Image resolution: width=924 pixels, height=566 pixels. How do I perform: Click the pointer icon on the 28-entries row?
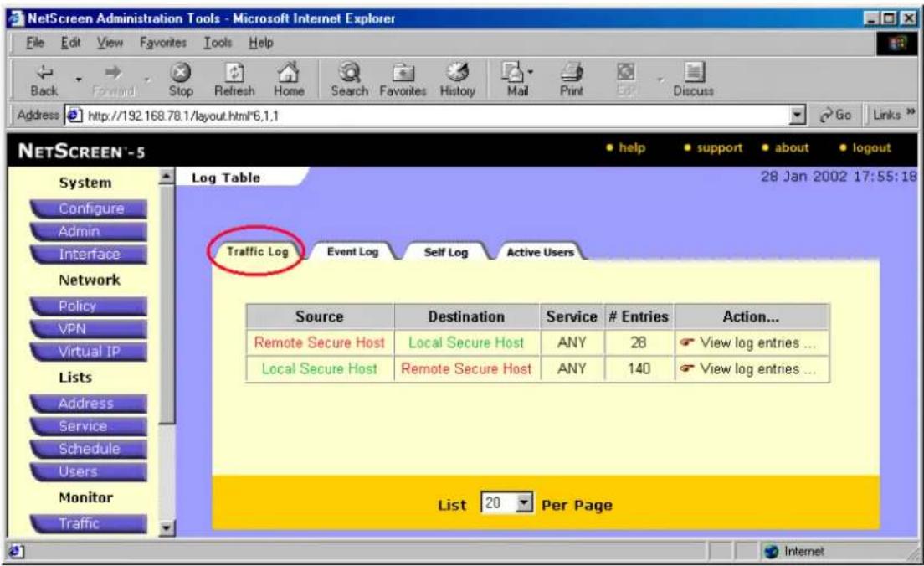click(686, 342)
